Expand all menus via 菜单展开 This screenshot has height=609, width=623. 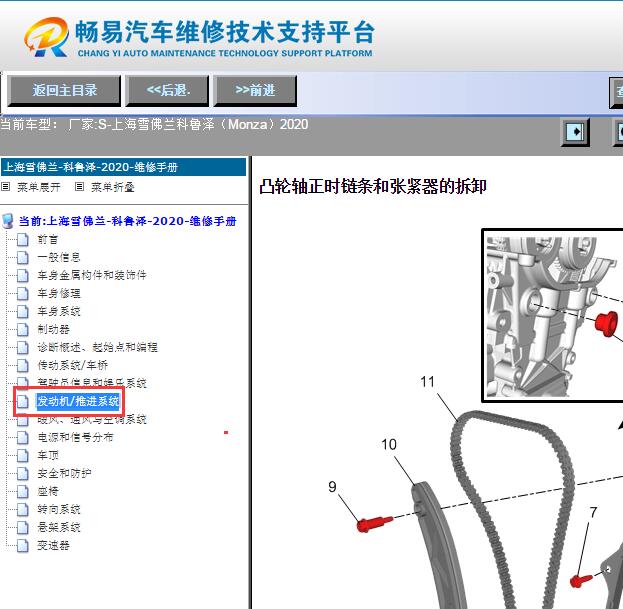pyautogui.click(x=39, y=187)
